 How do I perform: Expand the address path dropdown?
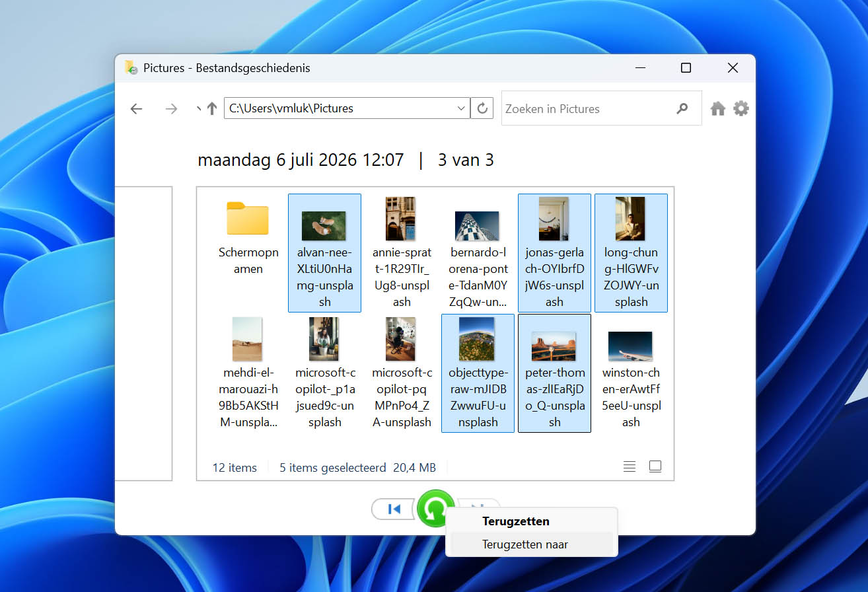(461, 108)
